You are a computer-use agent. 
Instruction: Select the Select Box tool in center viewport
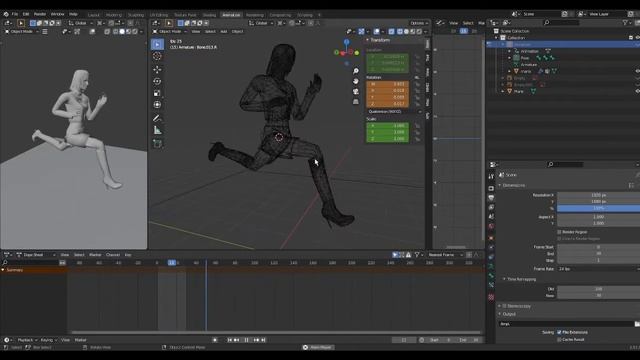(x=157, y=44)
